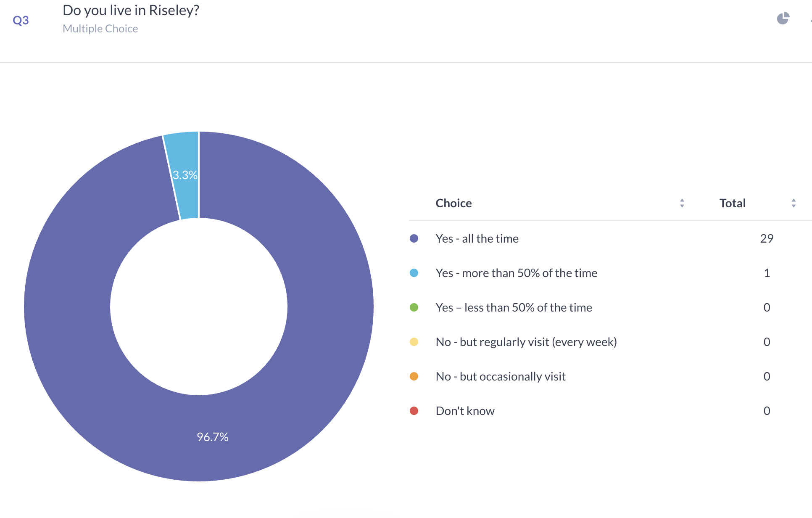
Task: Click the light blue legend dot
Action: [414, 273]
